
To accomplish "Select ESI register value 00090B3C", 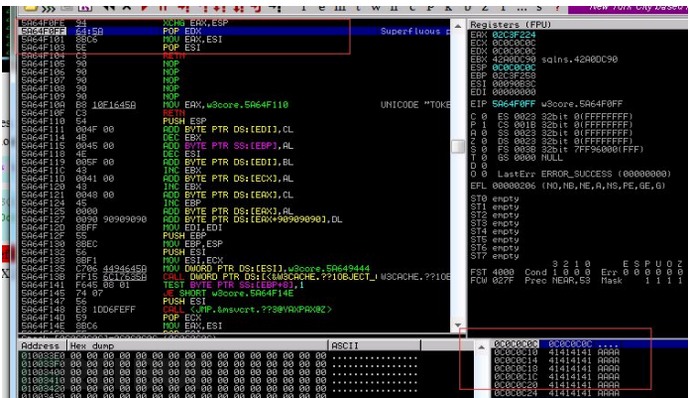I will click(x=514, y=84).
